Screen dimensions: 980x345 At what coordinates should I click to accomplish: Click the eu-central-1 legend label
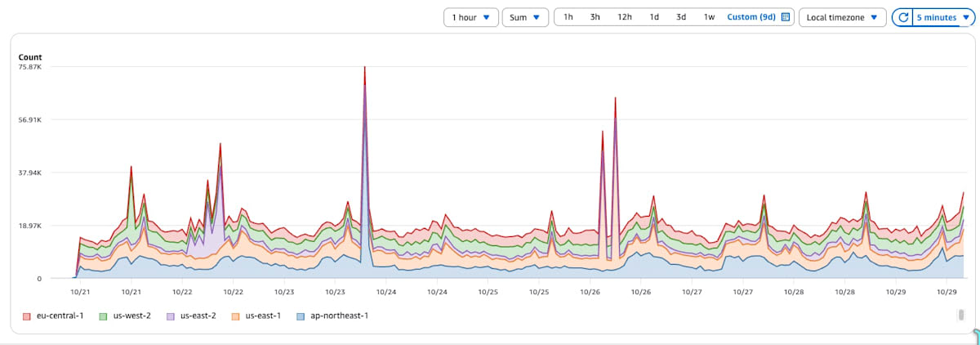coord(60,316)
